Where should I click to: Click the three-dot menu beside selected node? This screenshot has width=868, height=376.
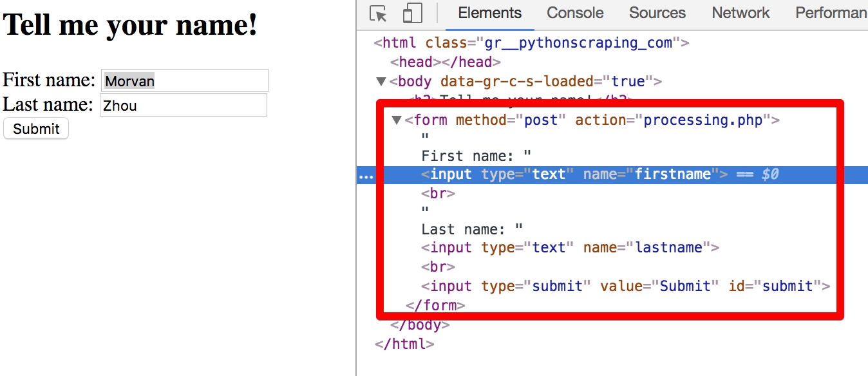[366, 176]
